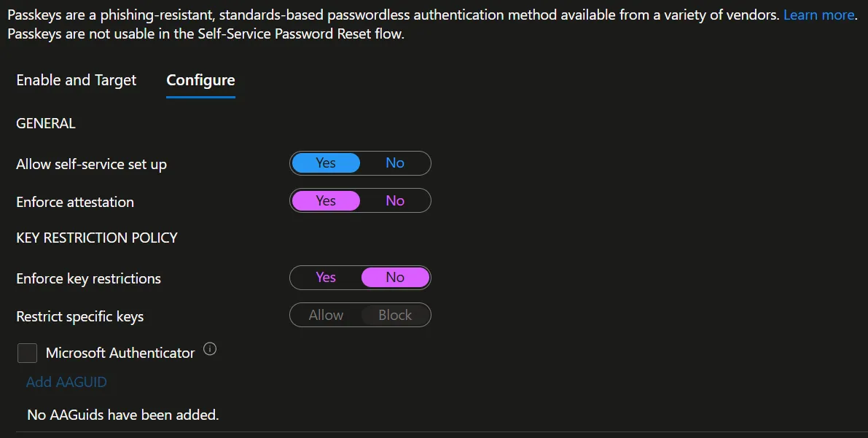Set Enforce attestation to No
This screenshot has height=438, width=868.
coord(395,200)
